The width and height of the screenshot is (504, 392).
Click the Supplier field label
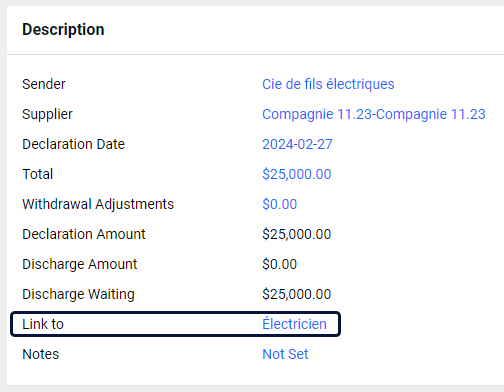point(47,114)
